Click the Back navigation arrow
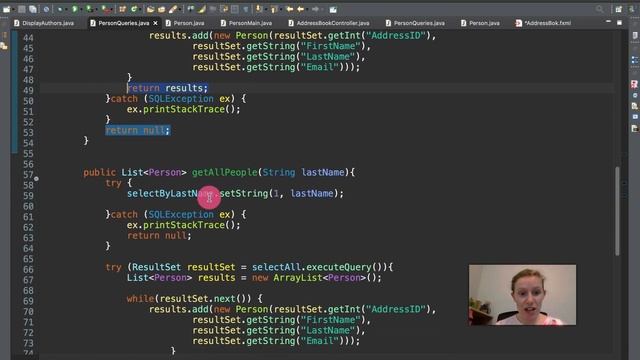Screen dimensions: 640x360 coord(300,9)
